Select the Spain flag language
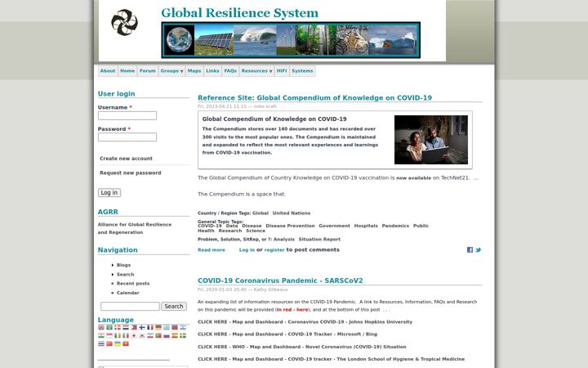 175,335
